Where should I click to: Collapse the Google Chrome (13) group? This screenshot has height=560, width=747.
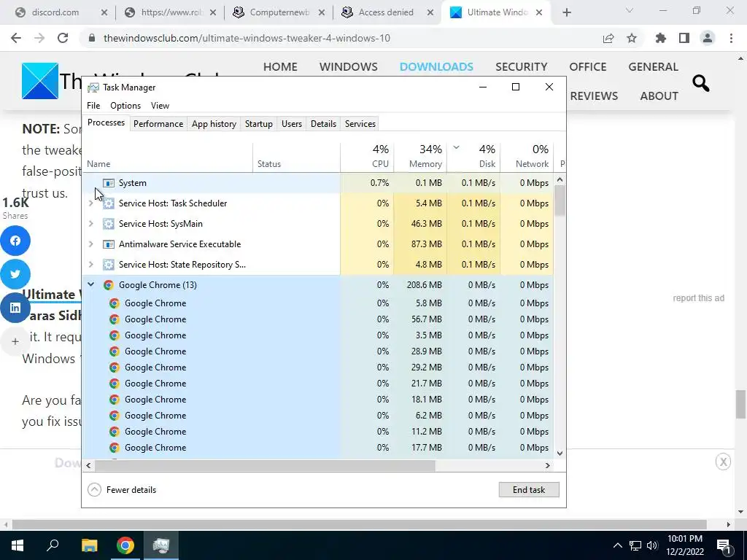tap(91, 285)
